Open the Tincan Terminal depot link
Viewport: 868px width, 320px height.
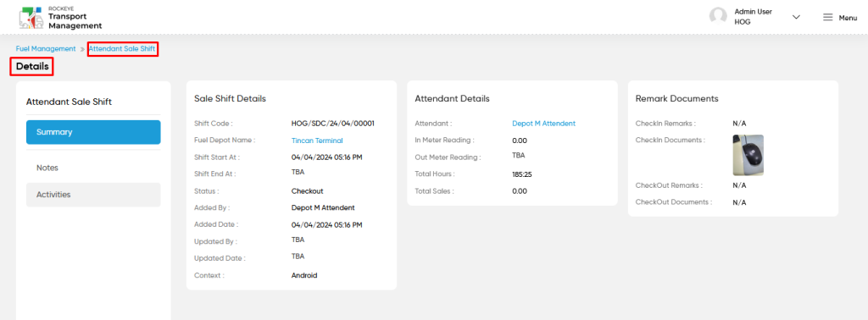pos(317,141)
